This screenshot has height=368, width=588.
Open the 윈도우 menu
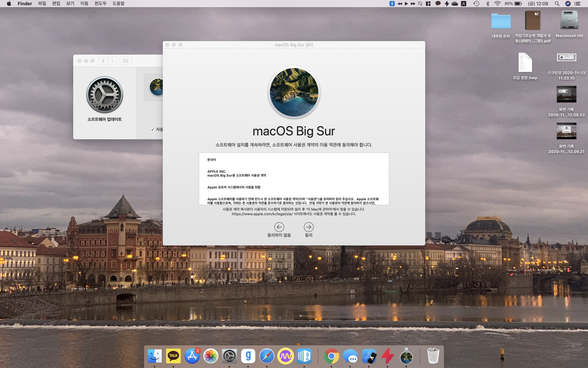pos(100,3)
